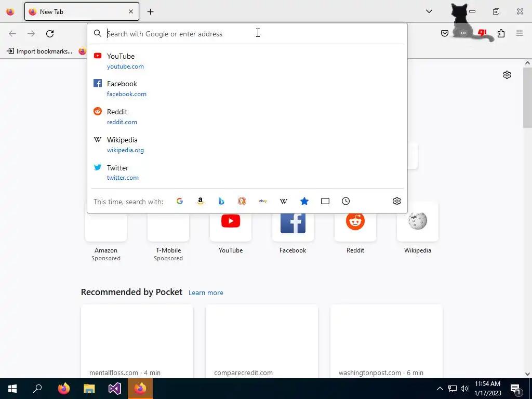Open the Amazon sponsored shortcut
Image resolution: width=532 pixels, height=399 pixels.
[106, 237]
